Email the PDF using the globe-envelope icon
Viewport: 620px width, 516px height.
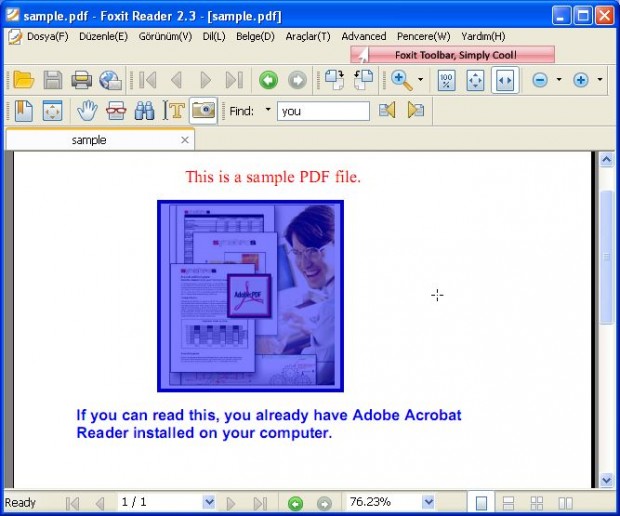(110, 80)
